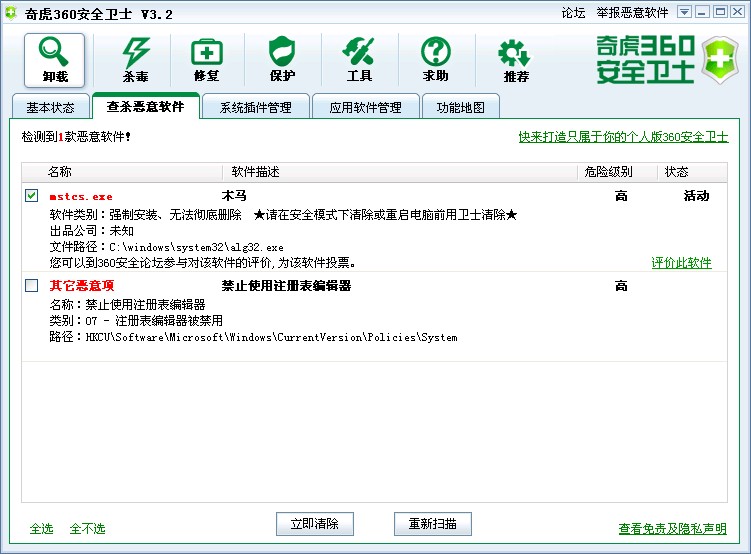Click the 木马 description text
Viewport: 751px width, 554px height.
234,195
